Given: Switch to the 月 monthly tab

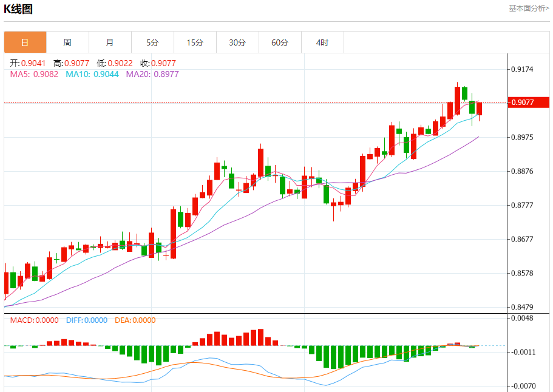Looking at the screenshot, I should (110, 42).
